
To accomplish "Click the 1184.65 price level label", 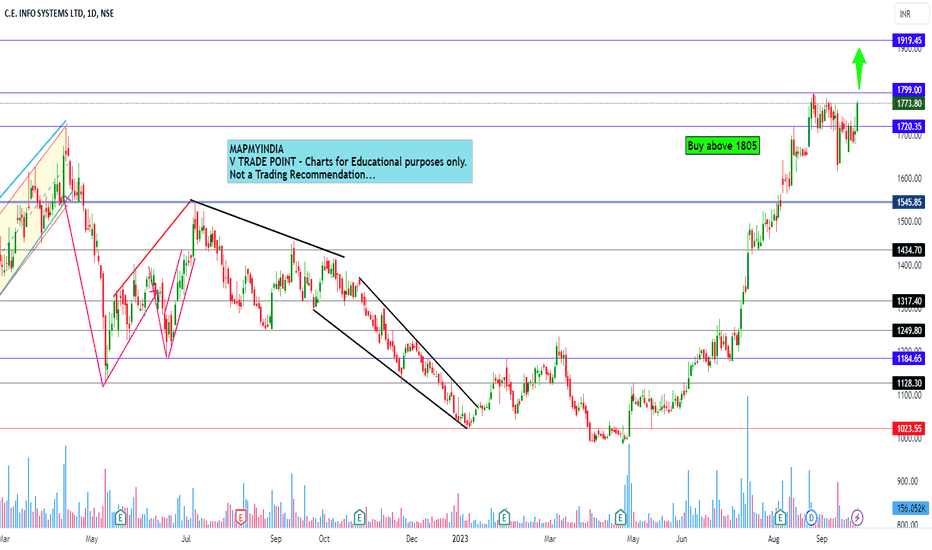I will click(x=909, y=358).
